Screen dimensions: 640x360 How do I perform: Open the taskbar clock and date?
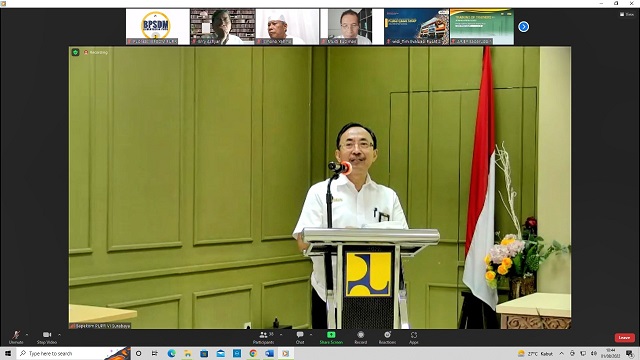611,353
